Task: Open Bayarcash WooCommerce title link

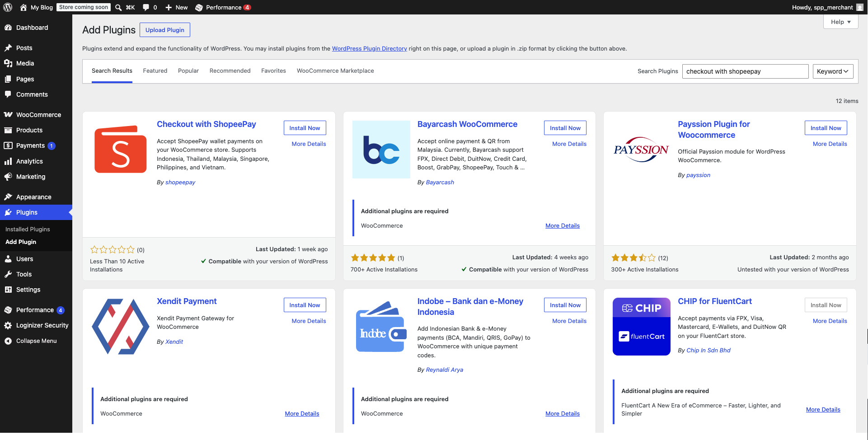Action: [467, 124]
